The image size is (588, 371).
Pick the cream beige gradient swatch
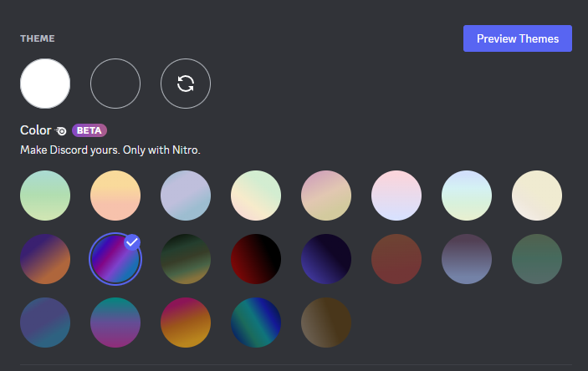pyautogui.click(x=537, y=196)
